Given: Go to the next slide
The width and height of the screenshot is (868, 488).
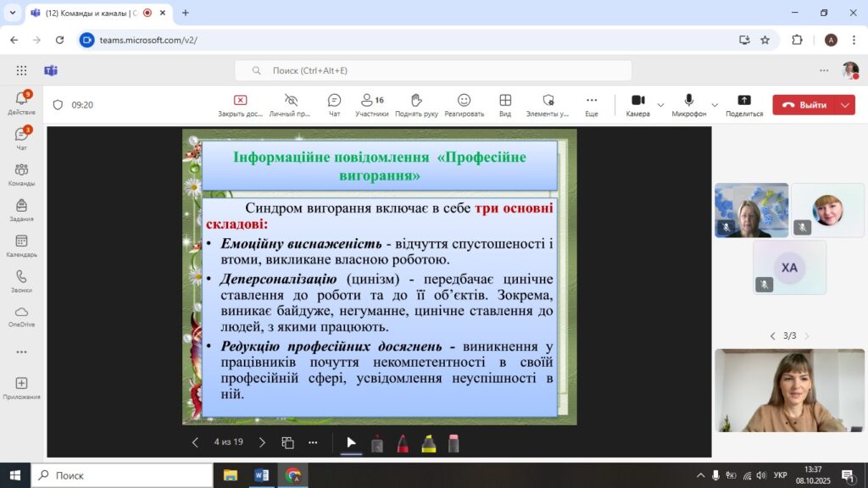Looking at the screenshot, I should point(262,442).
